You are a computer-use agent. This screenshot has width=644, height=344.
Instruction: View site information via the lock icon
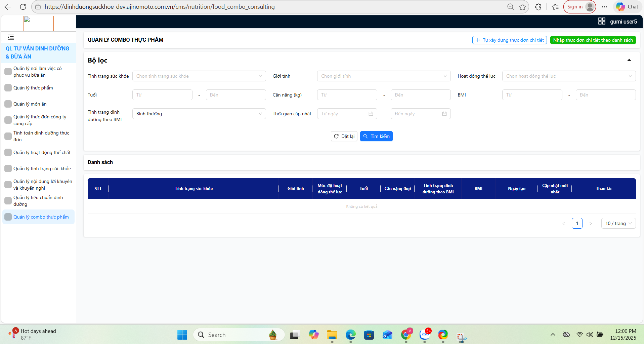click(38, 7)
